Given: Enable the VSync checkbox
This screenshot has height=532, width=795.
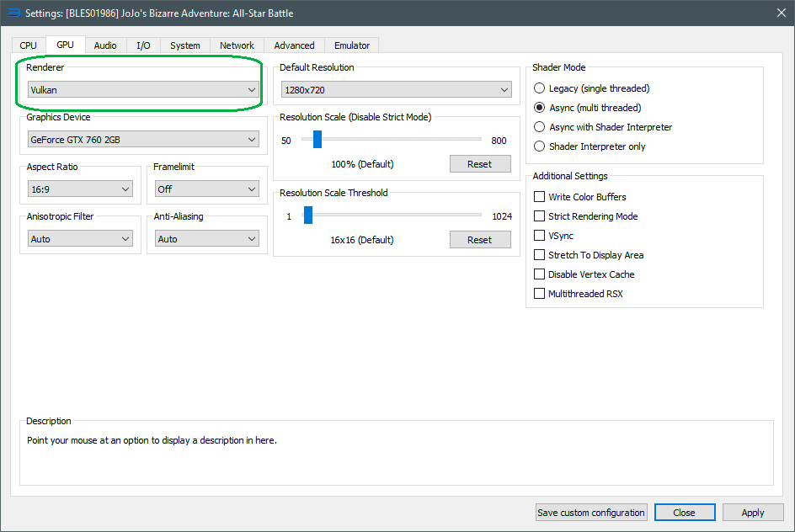Looking at the screenshot, I should (553, 235).
